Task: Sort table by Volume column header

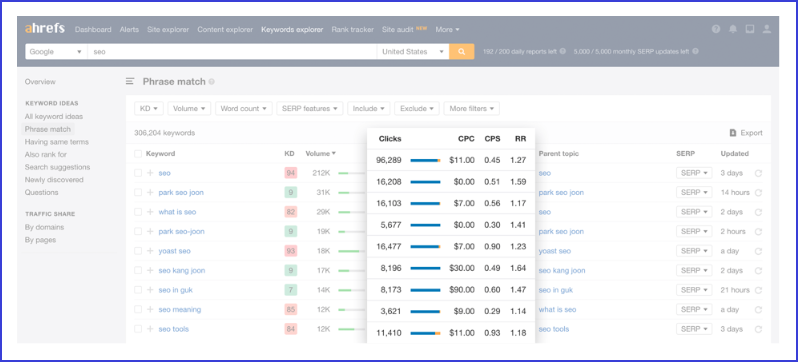Action: pyautogui.click(x=320, y=153)
